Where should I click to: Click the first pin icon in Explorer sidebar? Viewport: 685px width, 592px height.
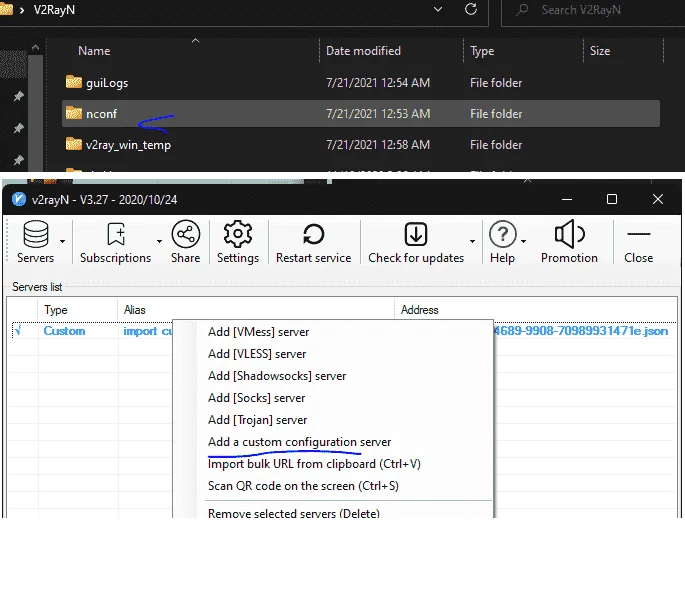(x=18, y=96)
